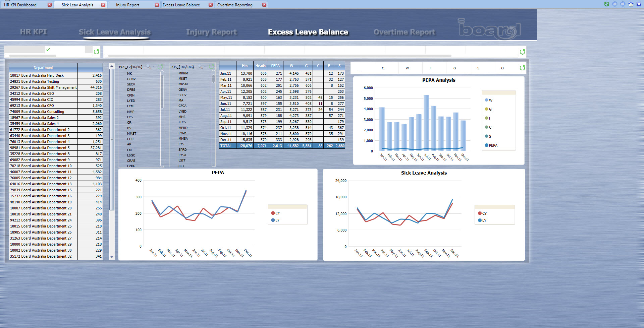Click the W legend swatch in PEPA Analysis
Viewport: 644px width, 328px height.
(x=486, y=100)
